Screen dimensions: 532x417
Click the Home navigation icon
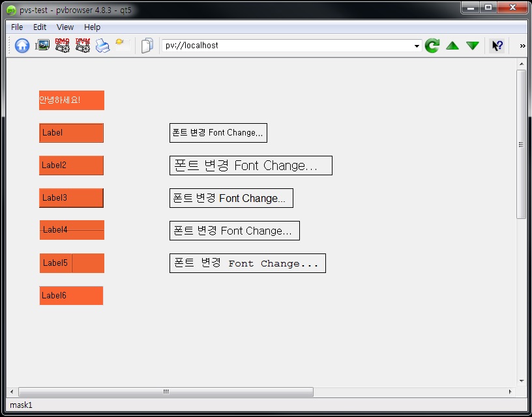22,46
